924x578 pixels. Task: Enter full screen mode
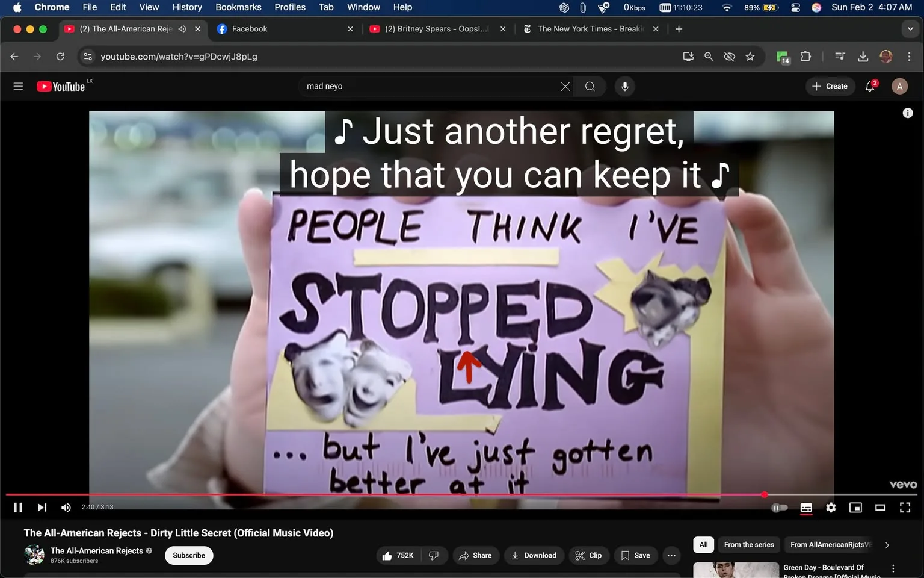click(905, 508)
